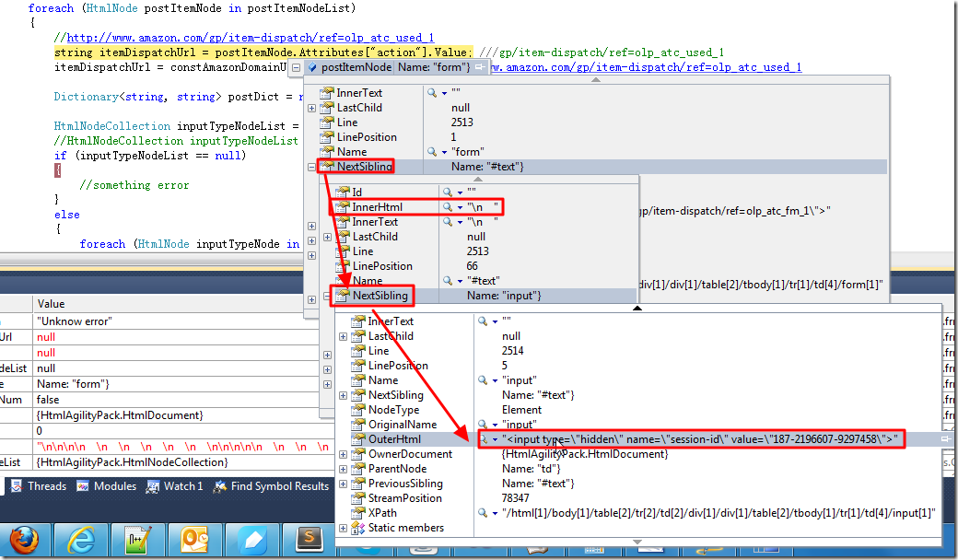The width and height of the screenshot is (958, 560).
Task: Open visualizer dropdown arrow on OuterHtml row
Action: click(495, 439)
